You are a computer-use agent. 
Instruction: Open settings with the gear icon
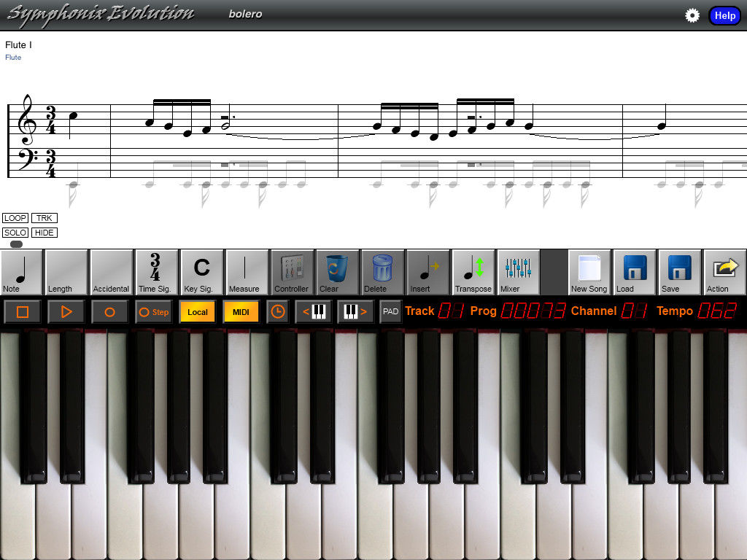[692, 16]
